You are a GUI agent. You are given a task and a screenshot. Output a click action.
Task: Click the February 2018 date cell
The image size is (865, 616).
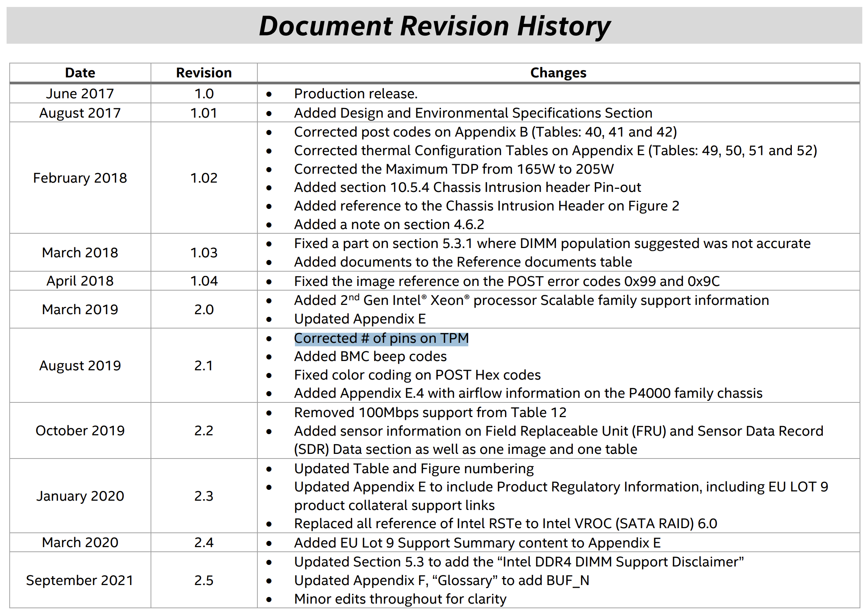tap(80, 178)
